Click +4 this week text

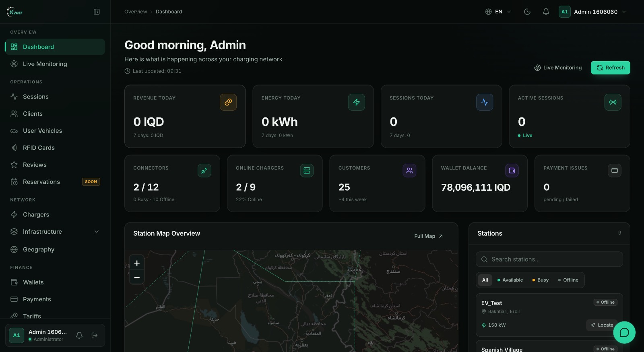[353, 200]
